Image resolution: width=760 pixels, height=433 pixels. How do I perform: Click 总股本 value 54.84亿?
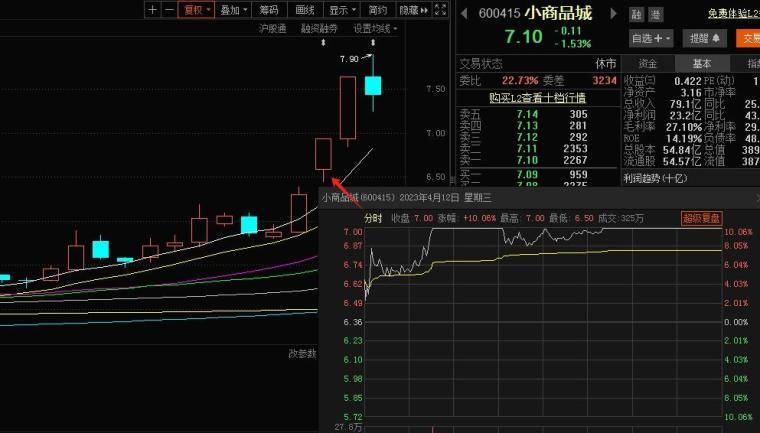click(682, 150)
